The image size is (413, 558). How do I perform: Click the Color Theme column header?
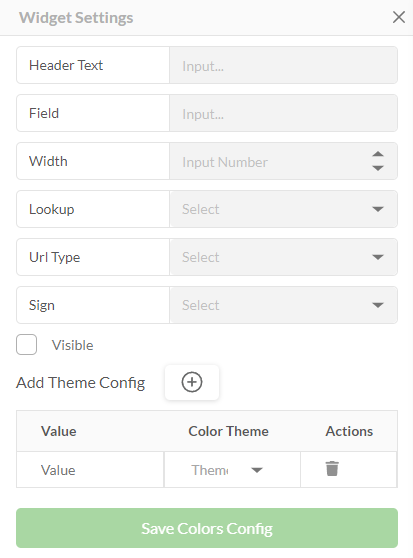(228, 431)
